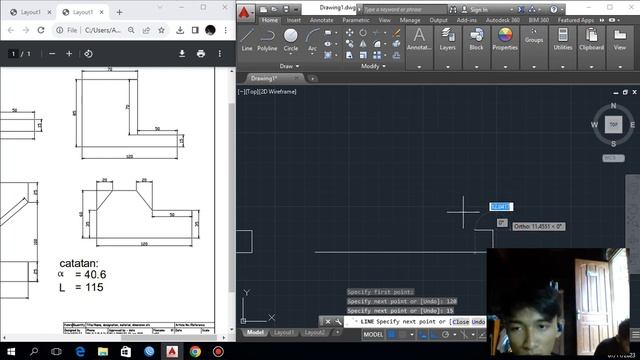
Task: Open the Layout1 tab in AutoCAD
Action: pos(284,333)
